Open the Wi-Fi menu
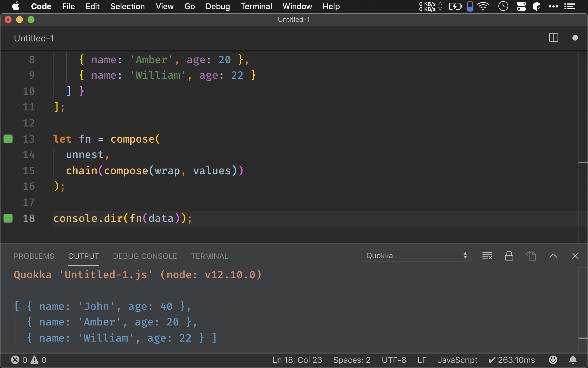The width and height of the screenshot is (588, 368). (483, 6)
